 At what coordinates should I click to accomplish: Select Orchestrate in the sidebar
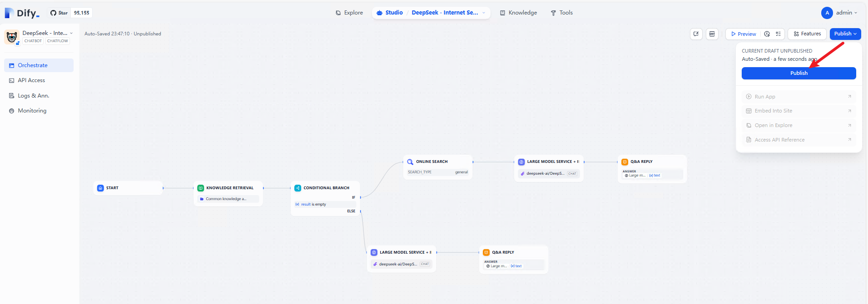[x=39, y=65]
